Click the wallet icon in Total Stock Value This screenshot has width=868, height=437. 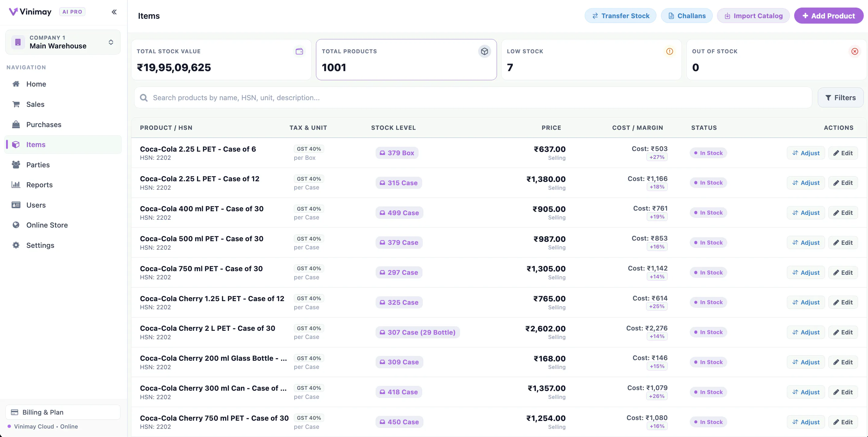coord(299,51)
